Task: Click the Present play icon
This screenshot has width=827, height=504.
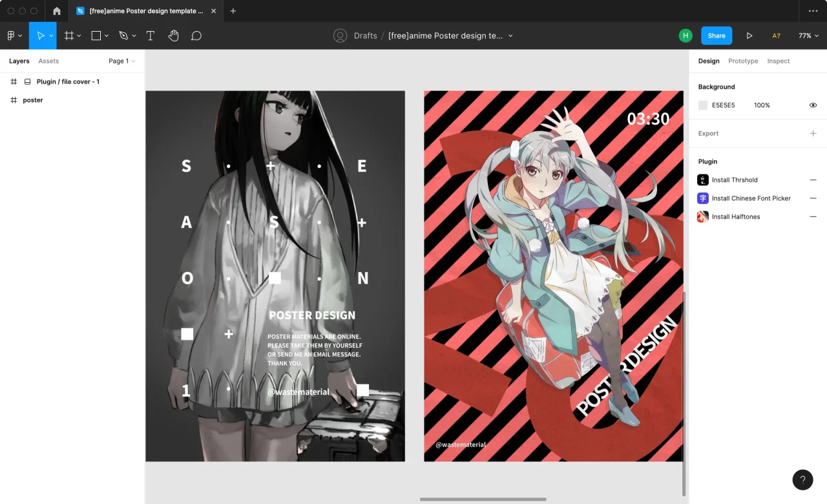Action: [x=749, y=36]
